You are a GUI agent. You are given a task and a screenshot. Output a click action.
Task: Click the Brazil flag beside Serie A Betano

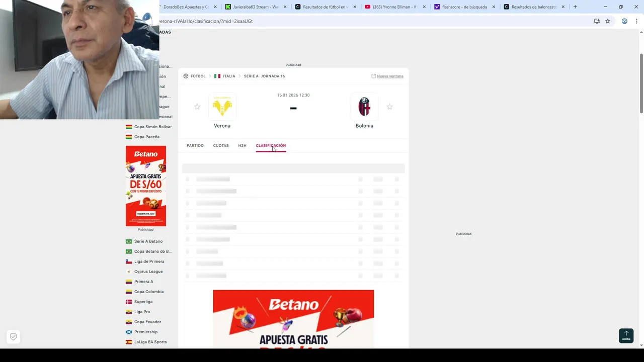129,241
